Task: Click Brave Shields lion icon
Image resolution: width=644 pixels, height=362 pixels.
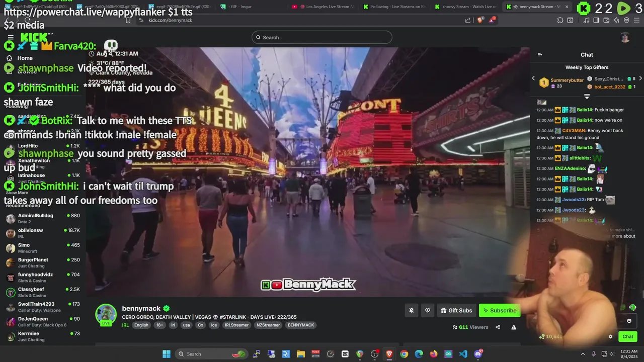Action: click(480, 20)
